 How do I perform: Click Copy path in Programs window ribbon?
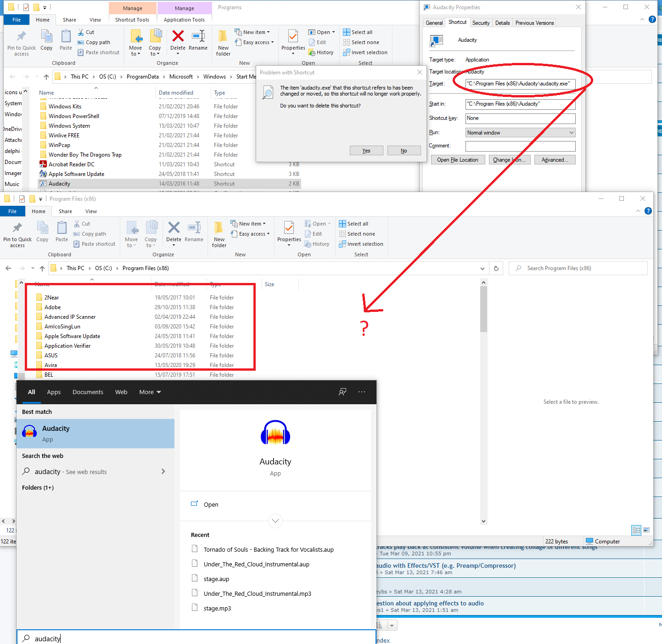click(94, 42)
